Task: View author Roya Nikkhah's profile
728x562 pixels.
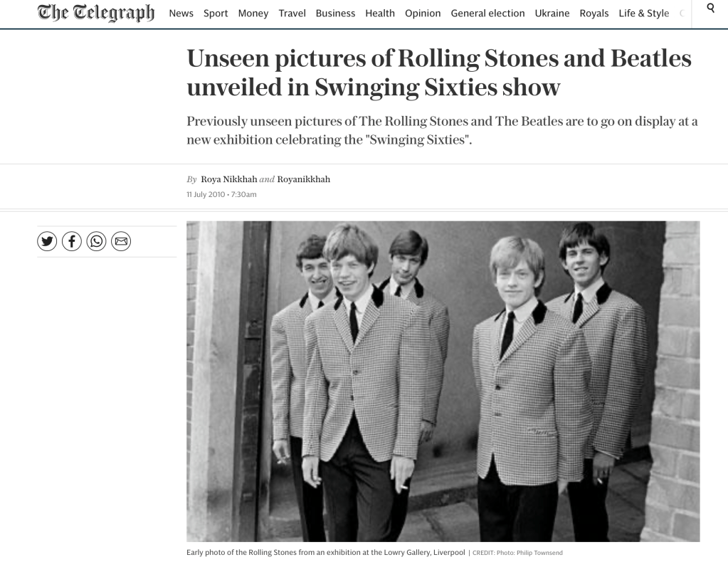Action: [229, 179]
